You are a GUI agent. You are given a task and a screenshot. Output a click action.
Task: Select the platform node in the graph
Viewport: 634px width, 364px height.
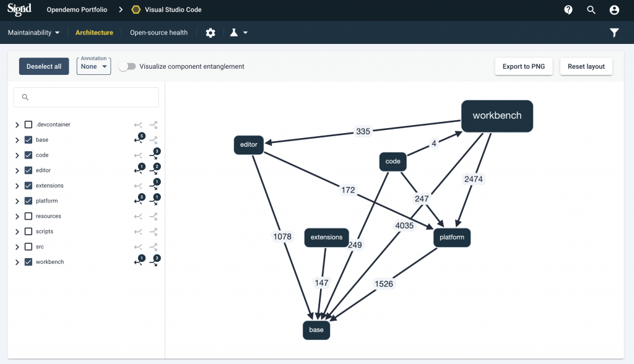[451, 238]
